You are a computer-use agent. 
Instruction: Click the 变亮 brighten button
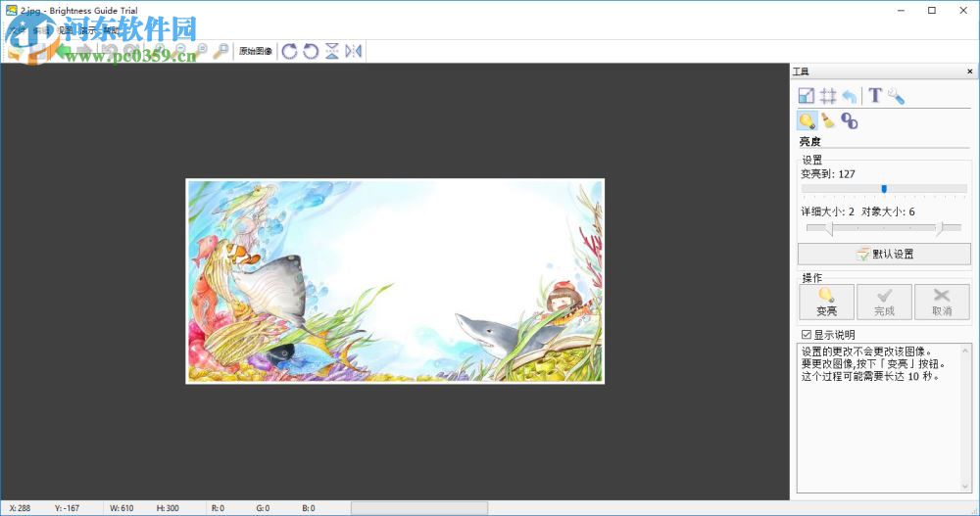click(826, 302)
